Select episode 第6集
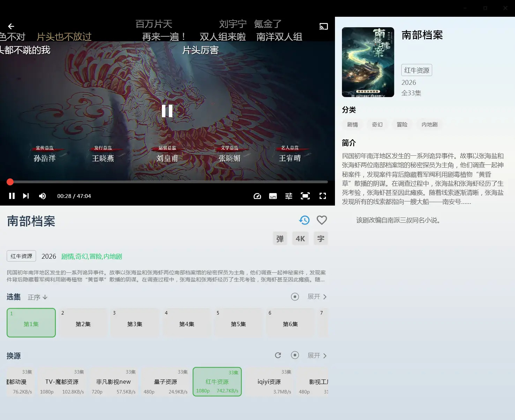 coord(290,323)
